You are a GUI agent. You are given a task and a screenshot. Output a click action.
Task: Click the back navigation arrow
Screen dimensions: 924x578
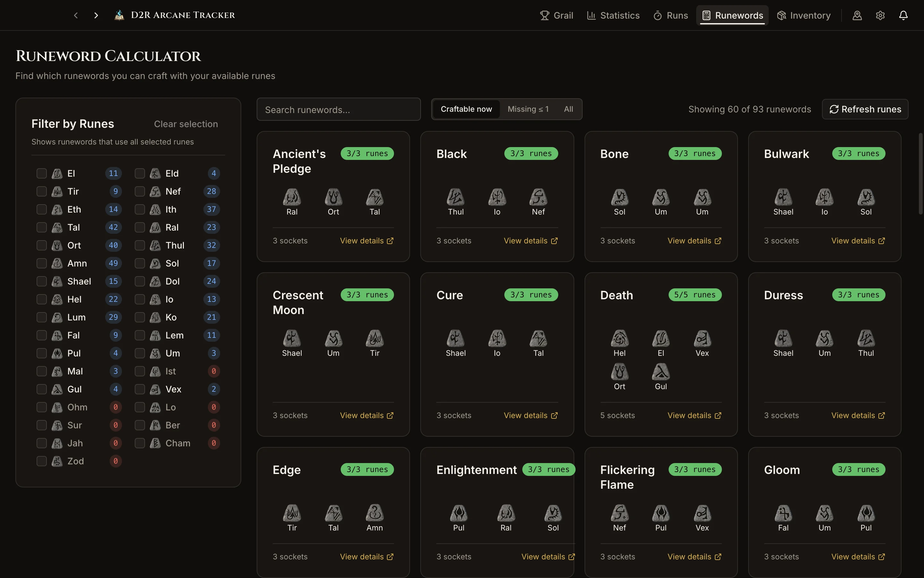point(76,15)
